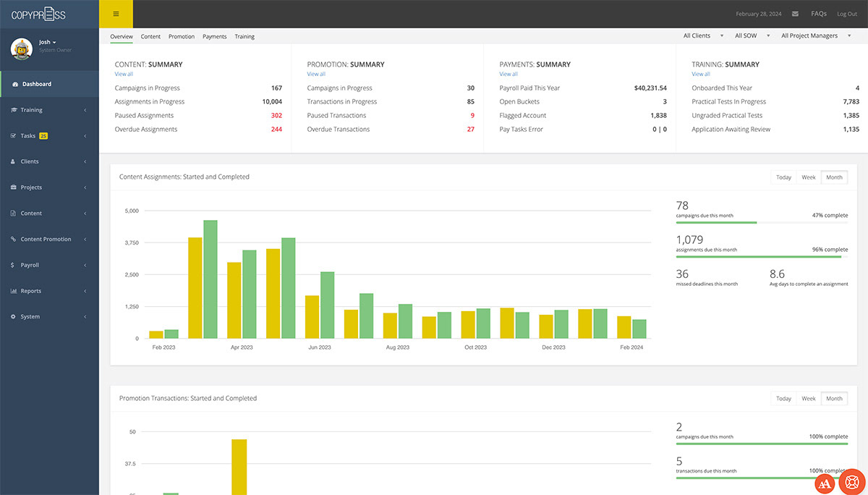Screen dimensions: 868x495
Task: Click the date February 28, 2024
Action: 759,14
